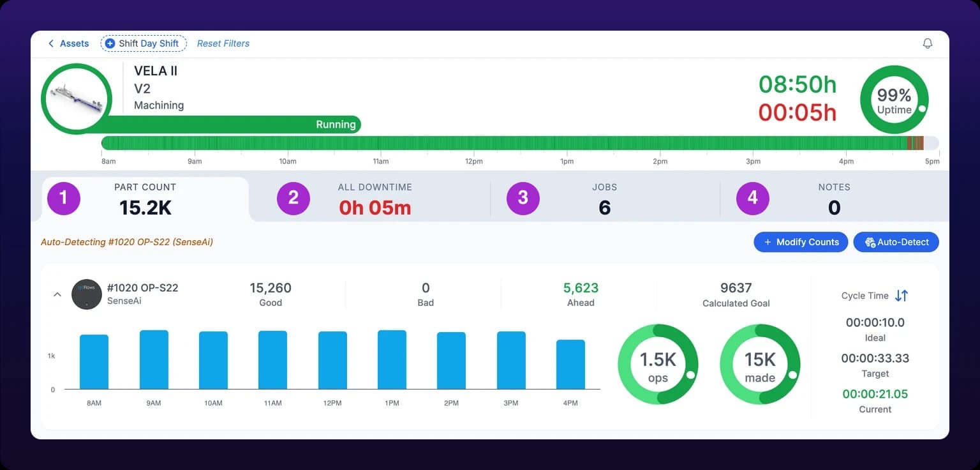980x470 pixels.
Task: Open the notifications bell
Action: click(x=928, y=43)
